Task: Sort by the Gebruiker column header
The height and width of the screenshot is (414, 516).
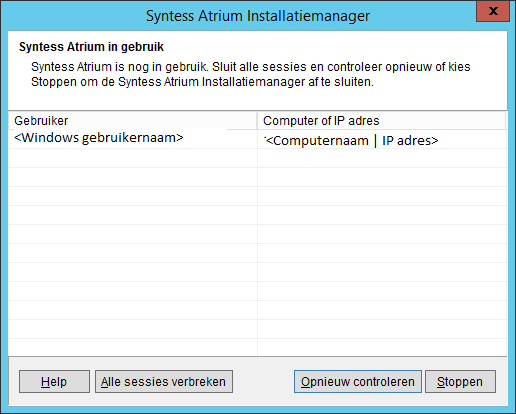Action: click(132, 120)
